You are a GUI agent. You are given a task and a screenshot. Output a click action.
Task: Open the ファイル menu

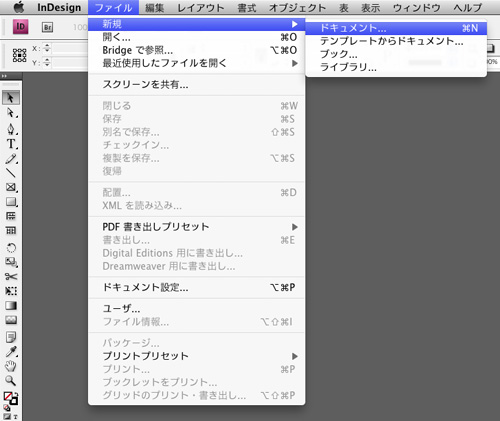click(113, 7)
